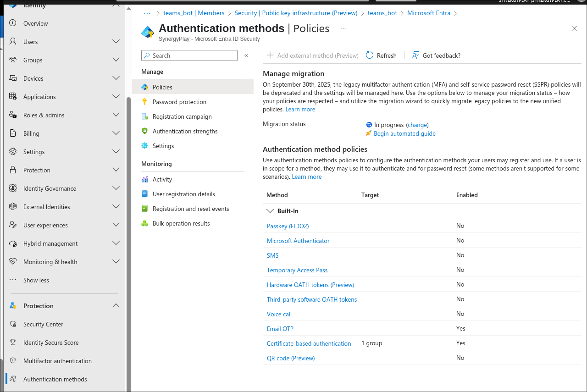Open the Policies menu item

click(193, 87)
